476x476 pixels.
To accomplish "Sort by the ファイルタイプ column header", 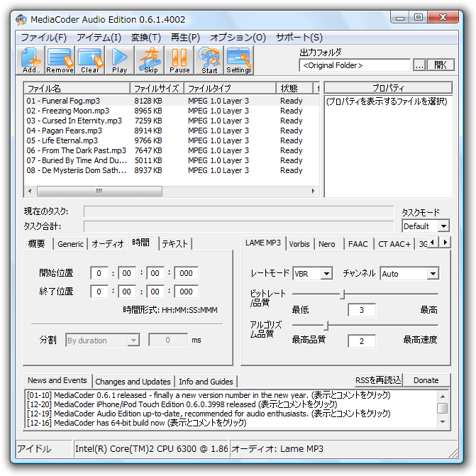I will (x=230, y=89).
